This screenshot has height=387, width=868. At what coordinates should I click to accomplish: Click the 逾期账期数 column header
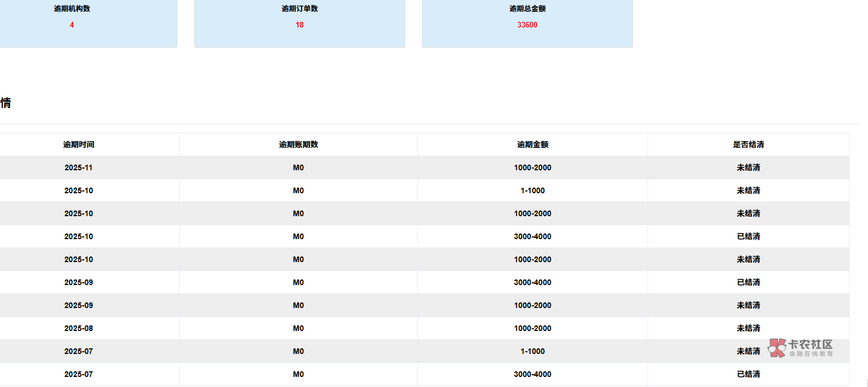click(298, 144)
